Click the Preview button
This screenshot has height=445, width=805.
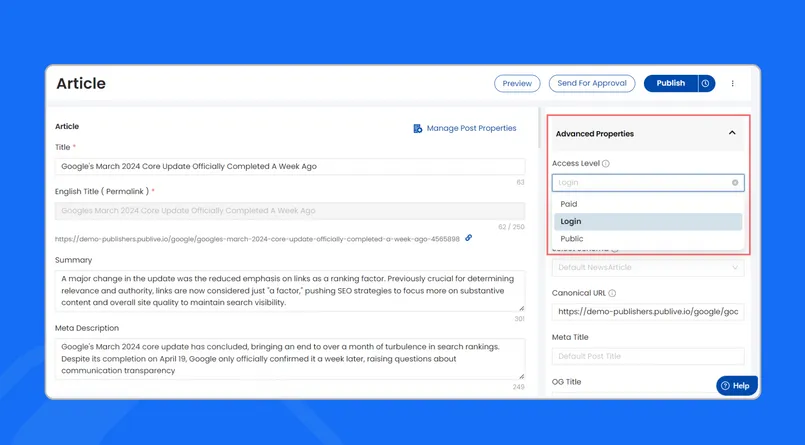tap(517, 84)
